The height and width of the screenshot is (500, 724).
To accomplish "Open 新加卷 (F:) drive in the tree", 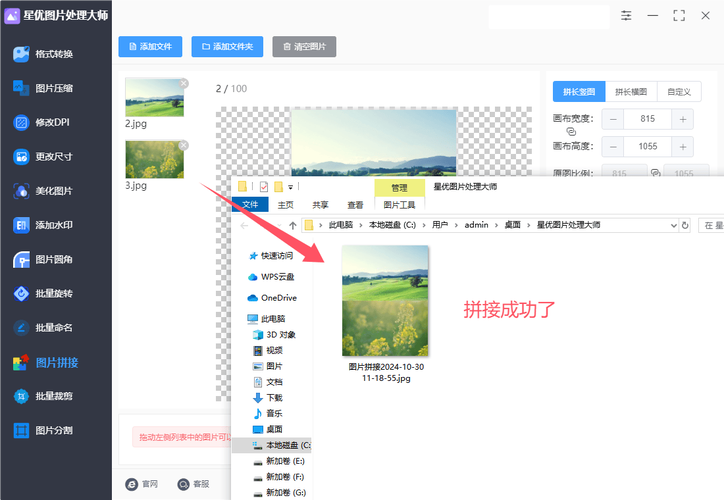I will (279, 477).
